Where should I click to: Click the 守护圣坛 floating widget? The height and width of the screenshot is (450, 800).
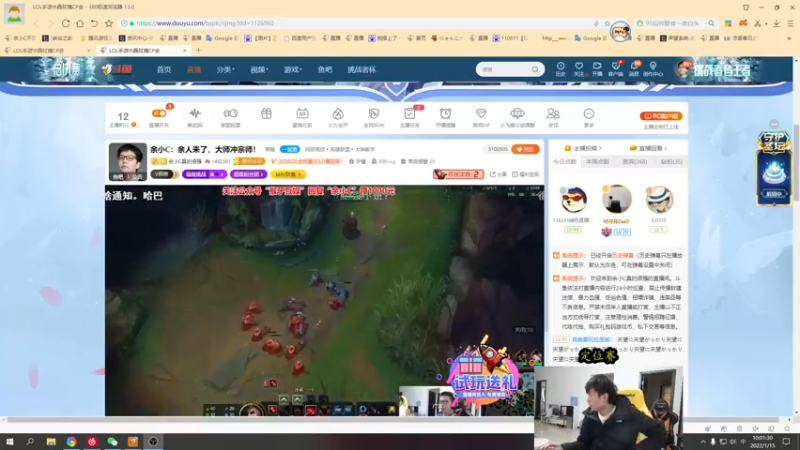pyautogui.click(x=773, y=168)
